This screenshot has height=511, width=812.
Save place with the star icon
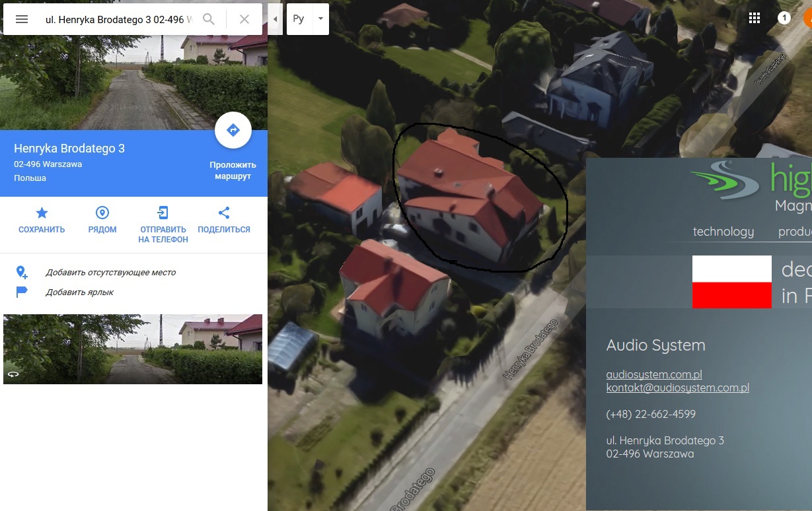(x=42, y=213)
